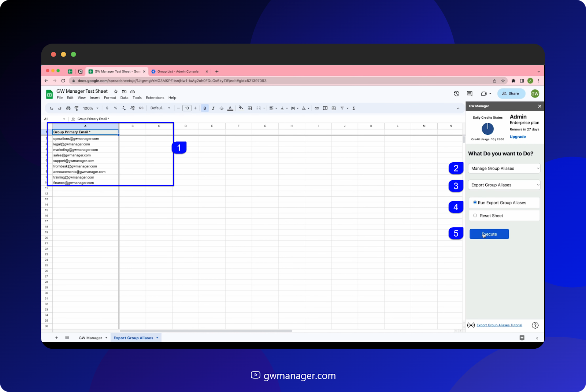Screen dimensions: 586x392
Task: Click the Upgrade link in sidebar
Action: [518, 137]
